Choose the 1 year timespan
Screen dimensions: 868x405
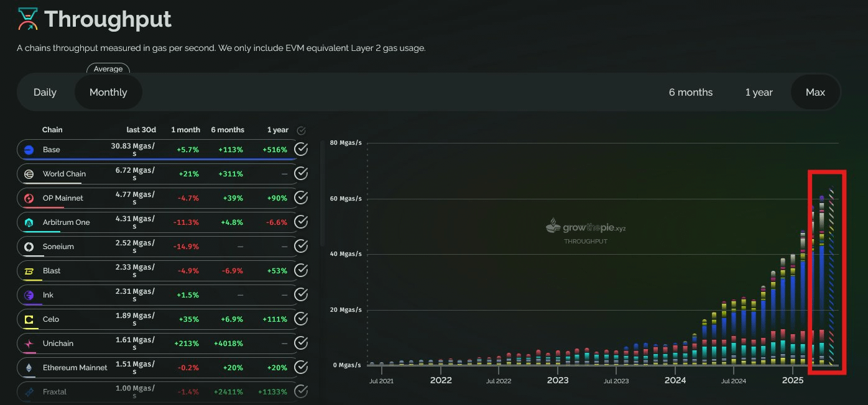click(759, 93)
